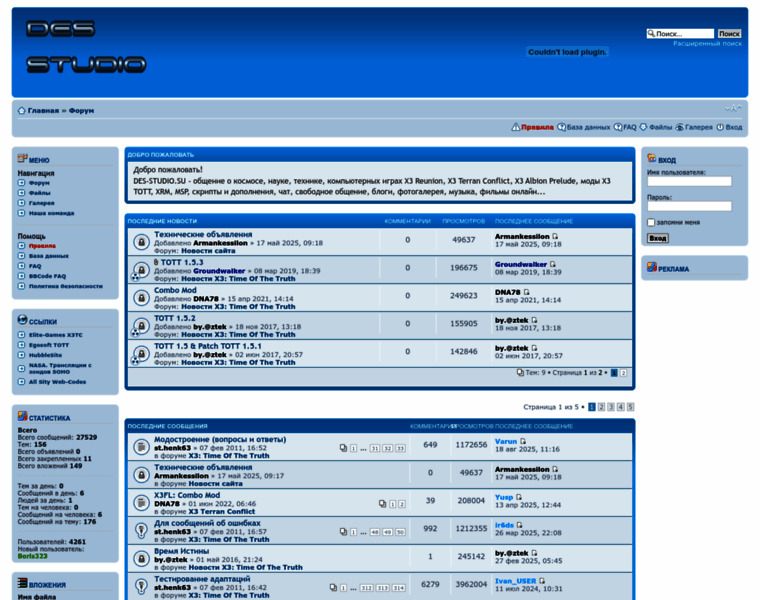Click the font size change icon
The image size is (760, 600).
click(x=733, y=109)
